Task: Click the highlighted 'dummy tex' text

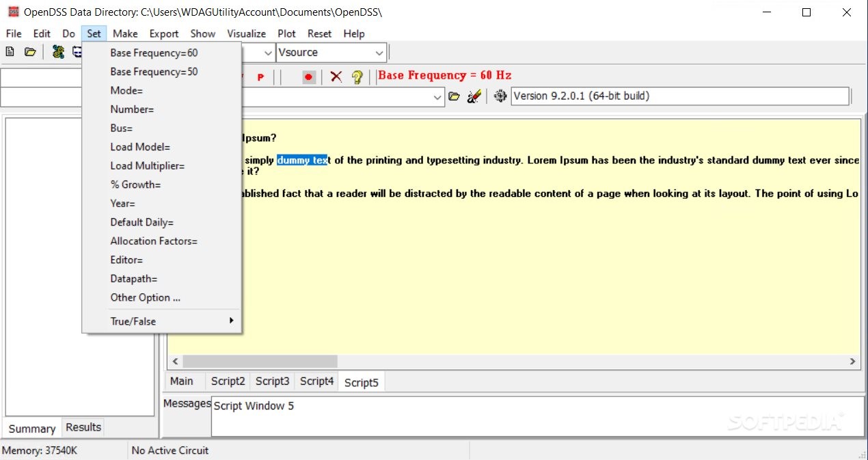Action: tap(302, 160)
